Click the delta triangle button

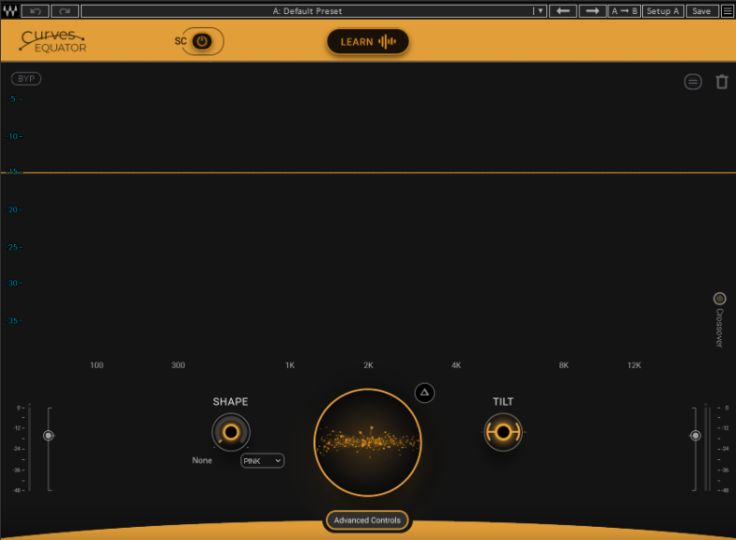[424, 393]
